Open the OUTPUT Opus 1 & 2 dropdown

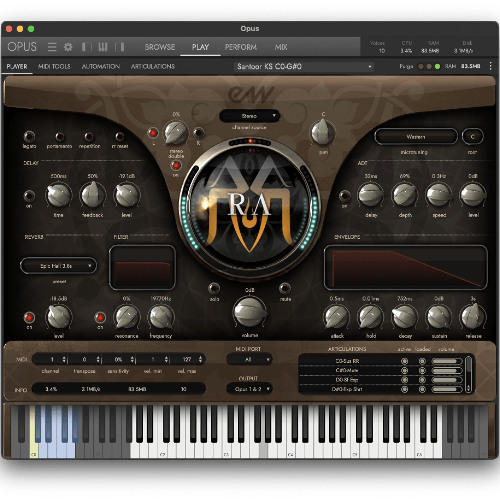(249, 389)
